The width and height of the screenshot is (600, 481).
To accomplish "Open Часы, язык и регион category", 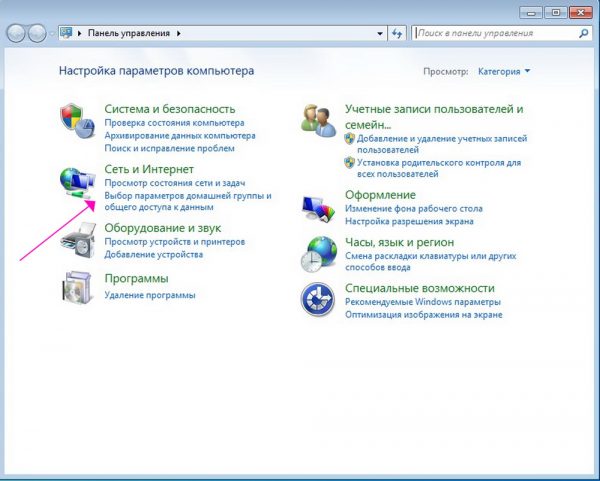I will tap(399, 242).
